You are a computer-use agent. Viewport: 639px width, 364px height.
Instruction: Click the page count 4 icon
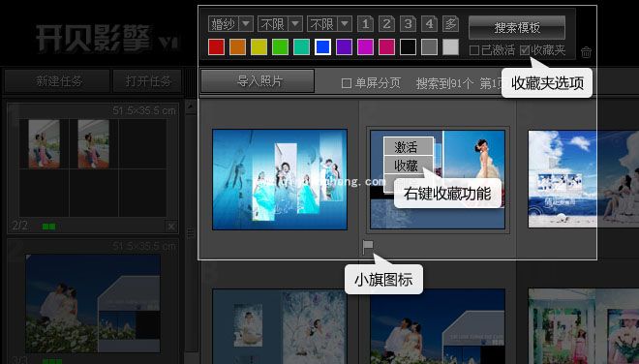[429, 24]
